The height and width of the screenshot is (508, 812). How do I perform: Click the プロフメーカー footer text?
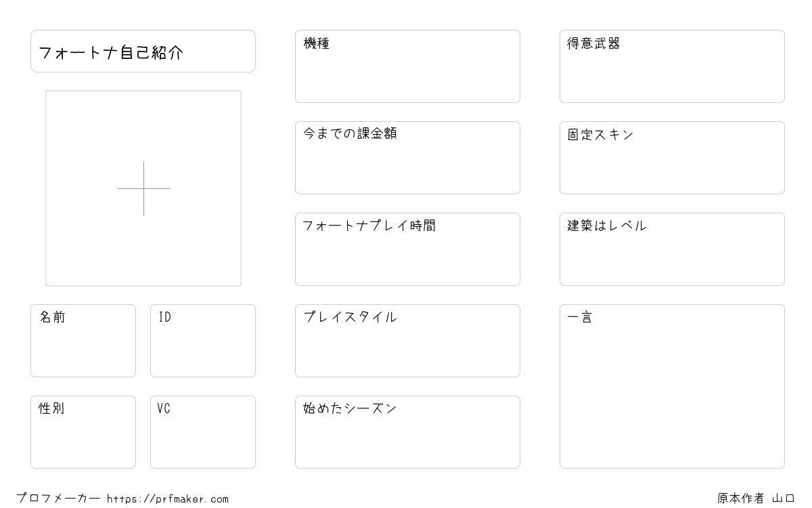58,499
